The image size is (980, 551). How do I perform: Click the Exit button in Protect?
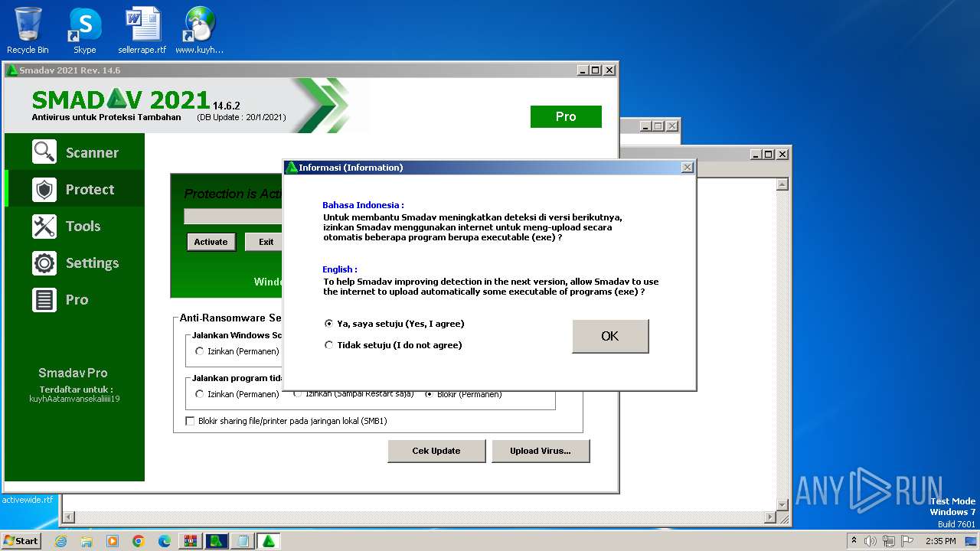[266, 242]
